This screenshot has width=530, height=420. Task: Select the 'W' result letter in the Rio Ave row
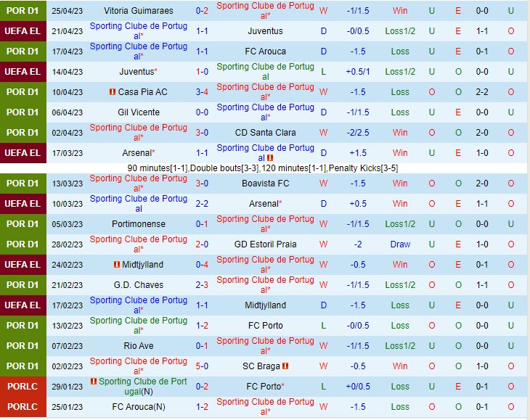[x=324, y=346]
